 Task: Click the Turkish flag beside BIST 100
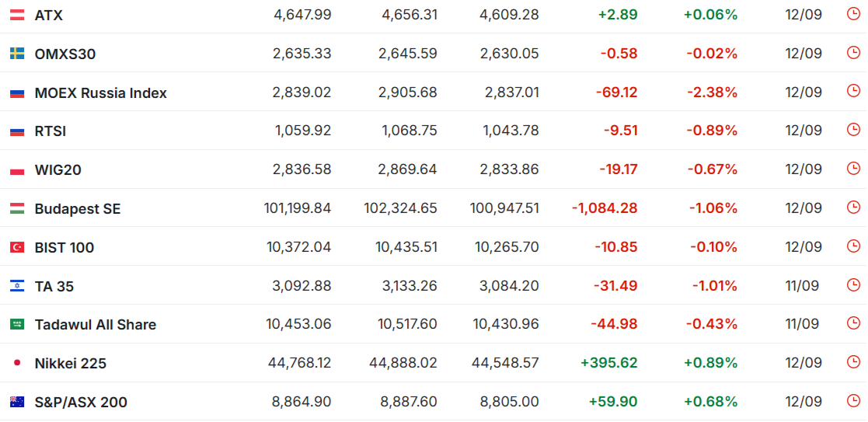coord(17,248)
